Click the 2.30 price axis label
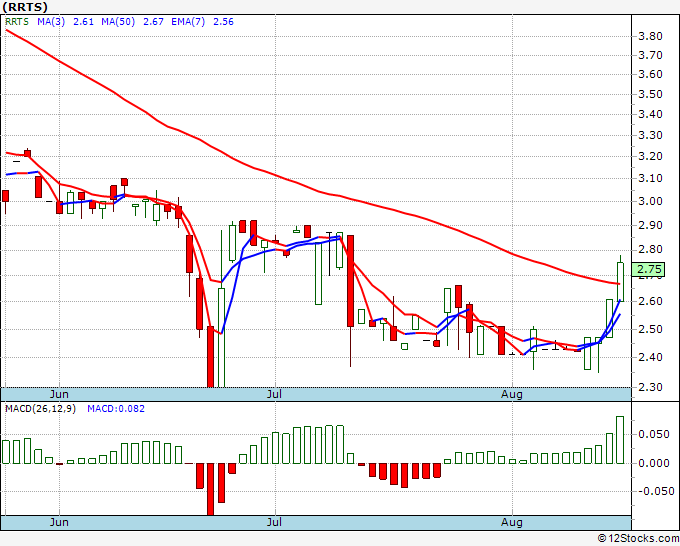 pyautogui.click(x=651, y=387)
